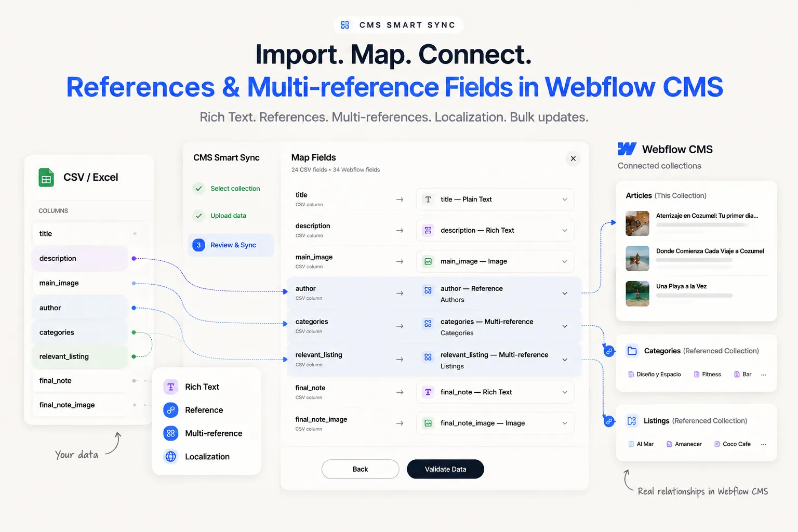Click the Reference legend icon
The image size is (798, 532).
[171, 410]
